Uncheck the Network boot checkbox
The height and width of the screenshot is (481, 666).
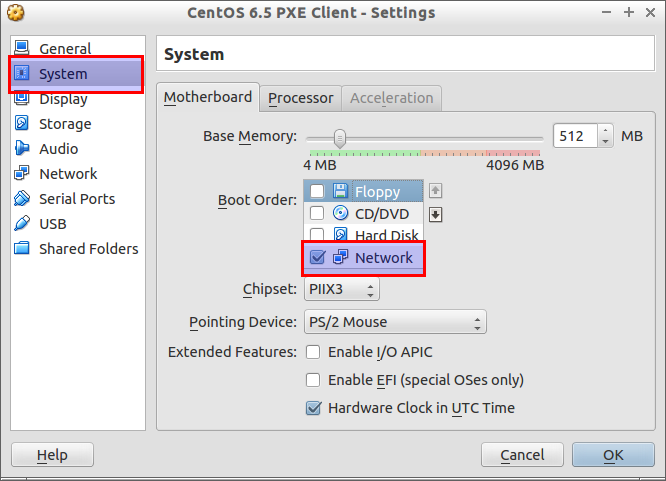click(317, 257)
